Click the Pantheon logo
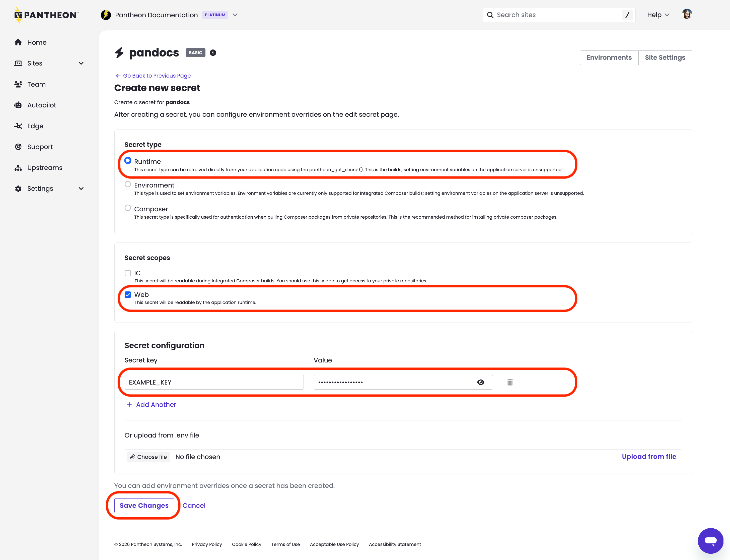 pyautogui.click(x=46, y=15)
